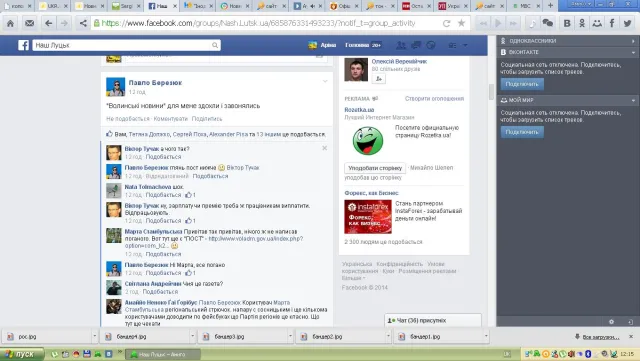Click Подключить button under Мой Мир

(x=522, y=132)
